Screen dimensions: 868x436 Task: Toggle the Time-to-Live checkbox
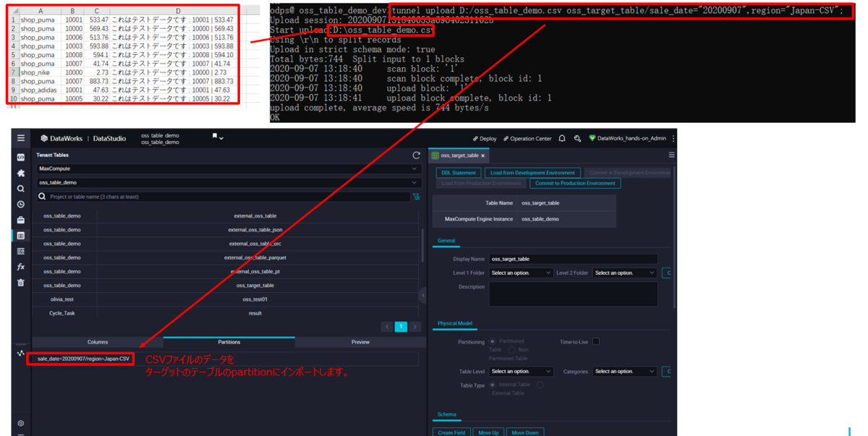click(x=596, y=342)
